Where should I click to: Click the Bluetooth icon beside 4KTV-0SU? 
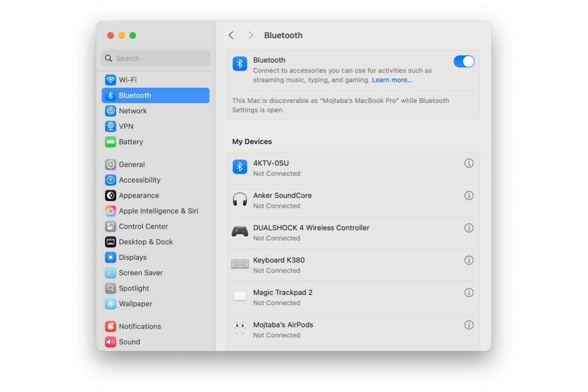coord(240,167)
